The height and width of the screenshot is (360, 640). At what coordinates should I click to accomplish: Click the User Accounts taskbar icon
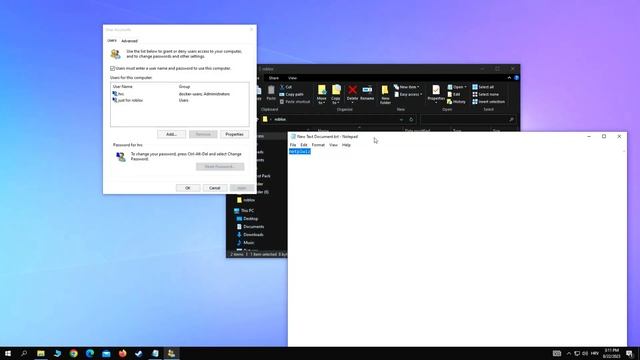tap(171, 353)
